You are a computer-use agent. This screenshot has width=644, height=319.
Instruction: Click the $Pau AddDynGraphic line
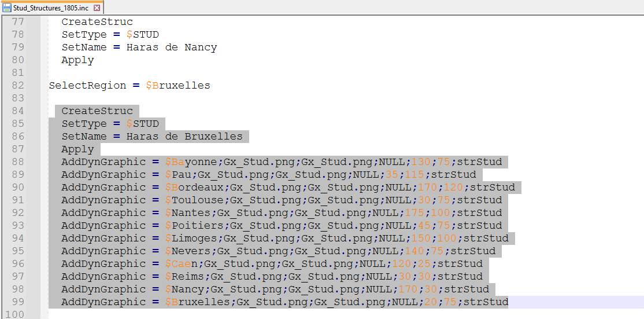pyautogui.click(x=269, y=174)
